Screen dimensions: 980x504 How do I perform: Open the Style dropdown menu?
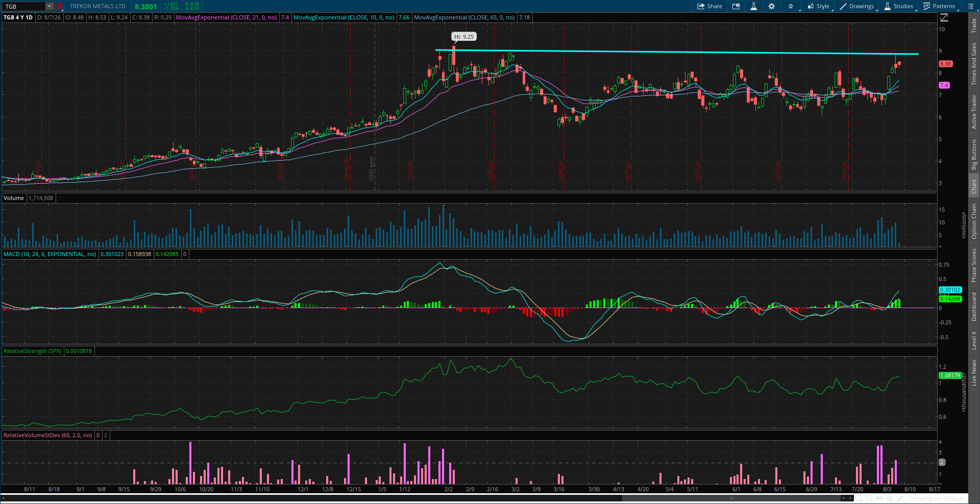818,6
